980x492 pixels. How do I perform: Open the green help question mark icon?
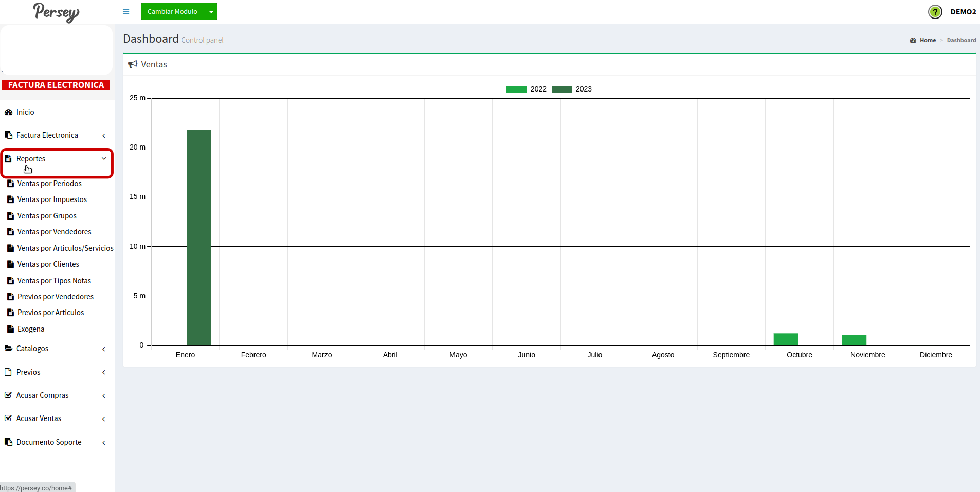935,12
